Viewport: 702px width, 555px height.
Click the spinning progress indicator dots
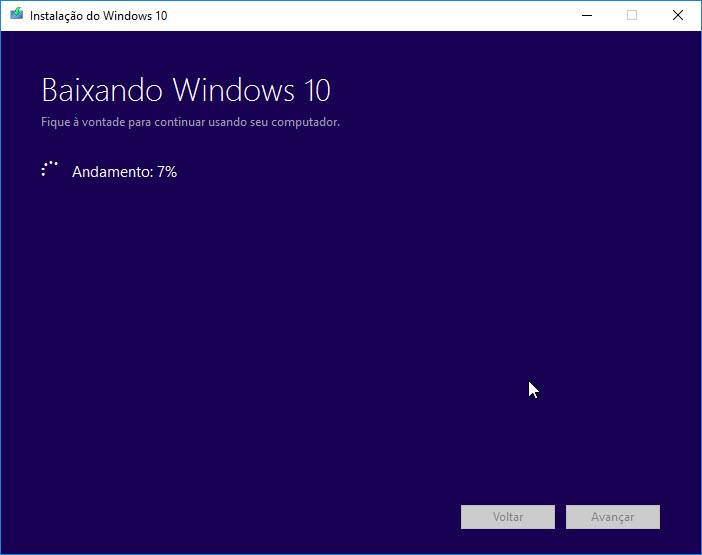50,169
